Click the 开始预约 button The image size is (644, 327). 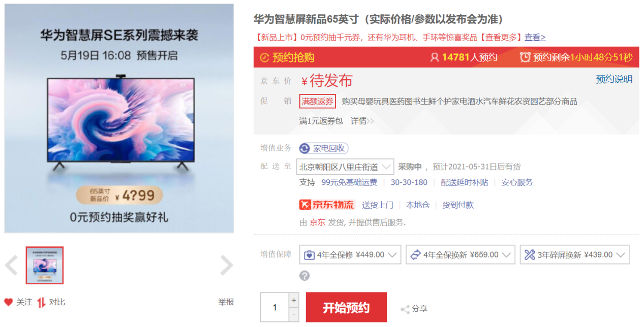click(346, 307)
